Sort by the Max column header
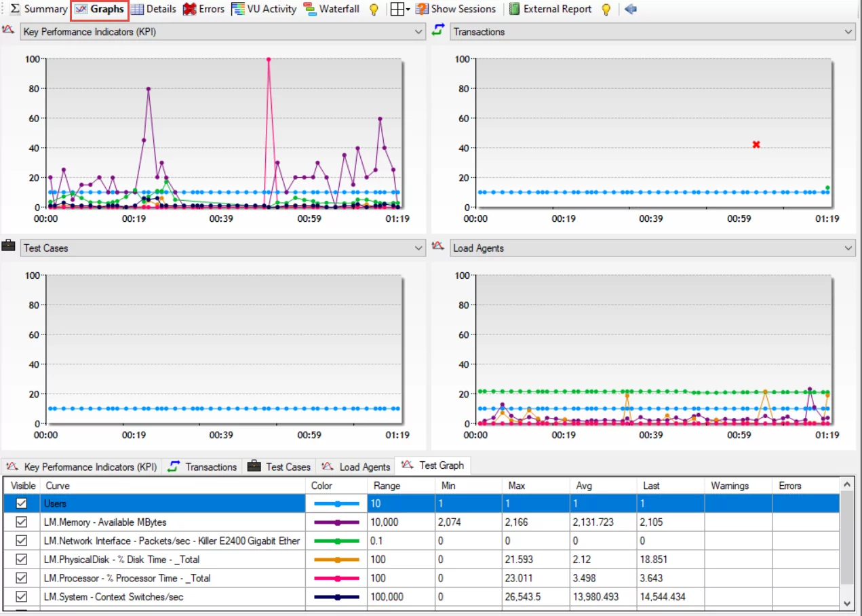Image resolution: width=862 pixels, height=616 pixels. 535,486
